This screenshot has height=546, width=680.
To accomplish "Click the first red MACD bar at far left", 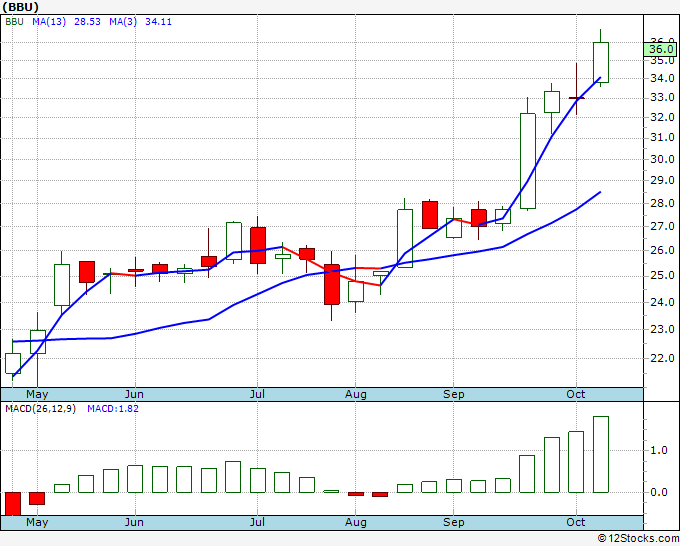I will [13, 503].
